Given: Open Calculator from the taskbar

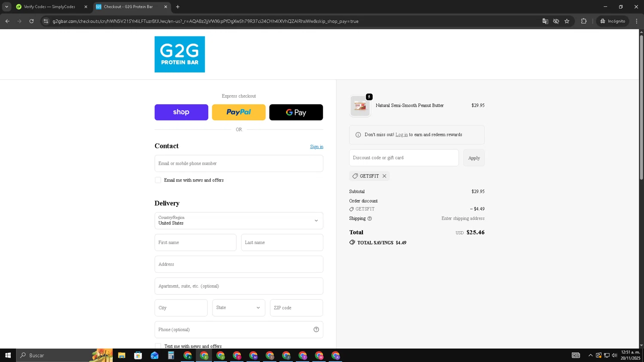Looking at the screenshot, I should coord(171,355).
